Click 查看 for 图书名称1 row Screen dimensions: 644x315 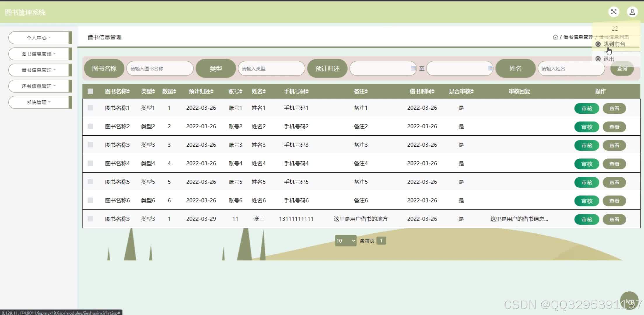coord(614,108)
